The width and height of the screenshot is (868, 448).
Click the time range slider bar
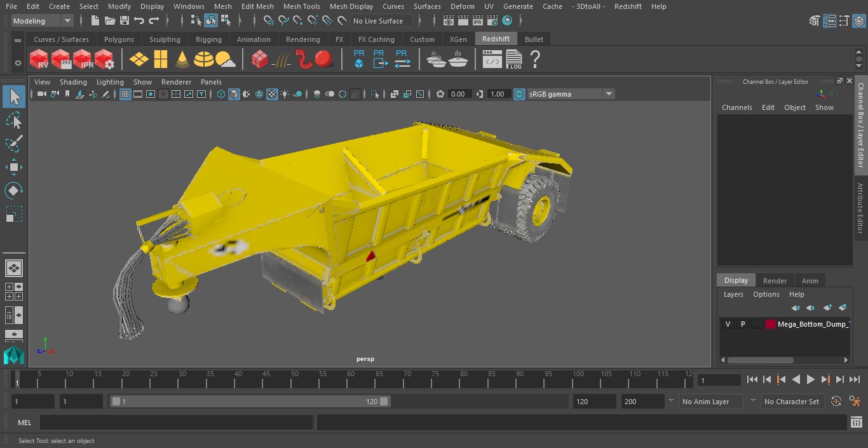tap(250, 402)
